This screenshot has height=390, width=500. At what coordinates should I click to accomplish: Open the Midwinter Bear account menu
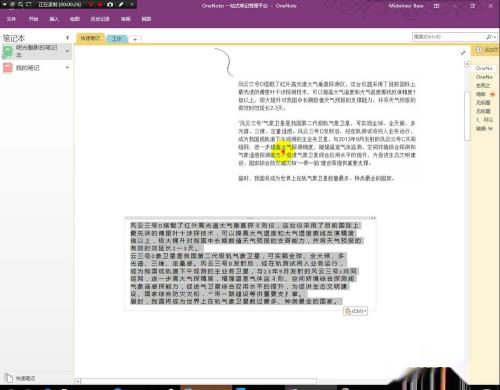406,6
